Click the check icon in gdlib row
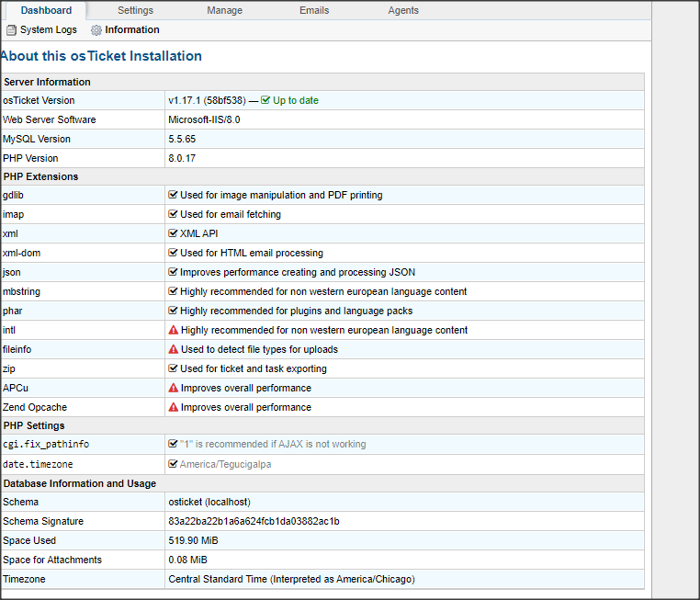 (x=173, y=195)
